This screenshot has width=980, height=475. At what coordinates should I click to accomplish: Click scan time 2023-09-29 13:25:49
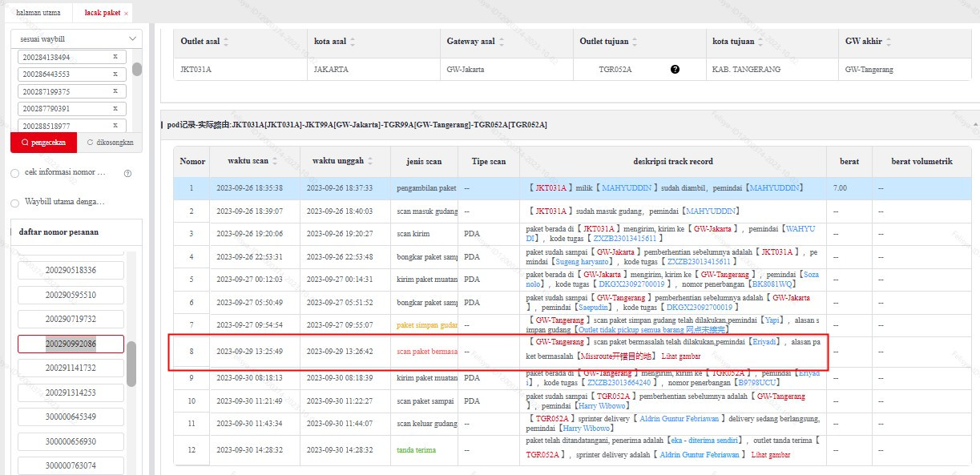249,351
